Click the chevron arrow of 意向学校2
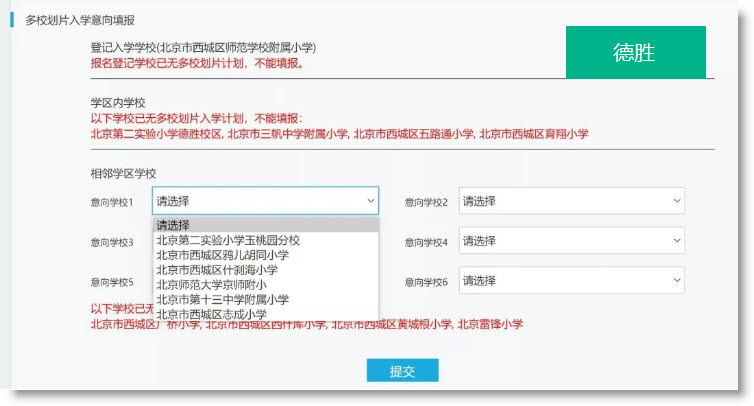The height and width of the screenshot is (406, 754). pos(677,201)
